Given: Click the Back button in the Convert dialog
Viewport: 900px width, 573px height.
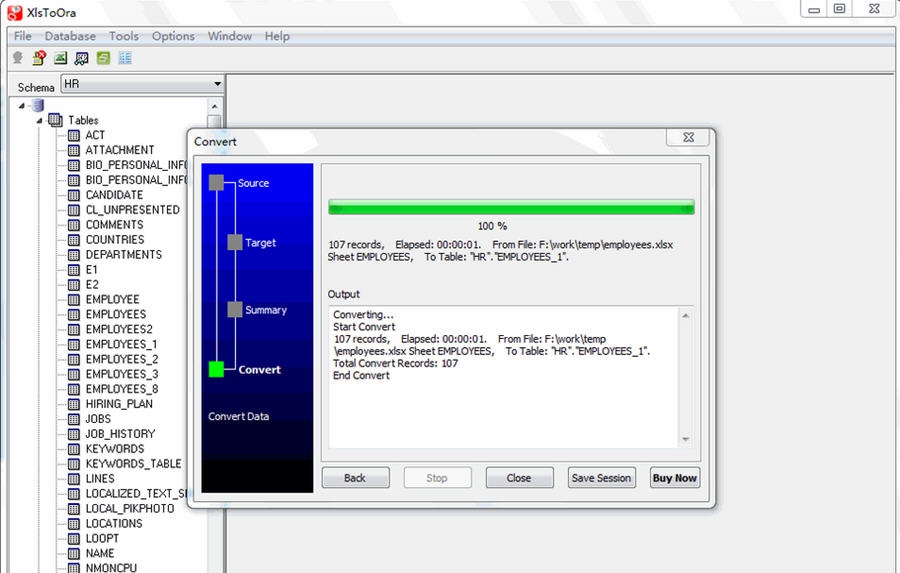Looking at the screenshot, I should [355, 478].
